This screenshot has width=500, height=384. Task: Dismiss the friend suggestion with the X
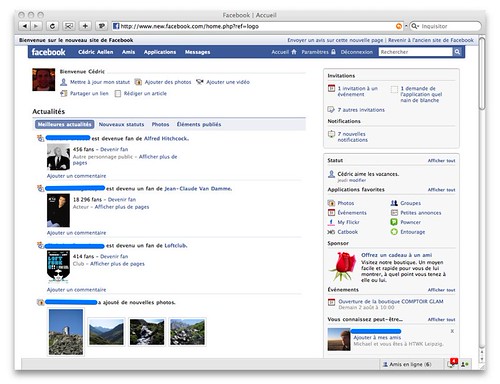(452, 331)
